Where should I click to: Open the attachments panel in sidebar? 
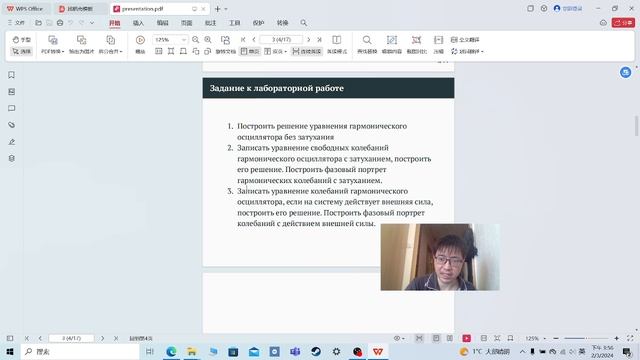click(11, 125)
